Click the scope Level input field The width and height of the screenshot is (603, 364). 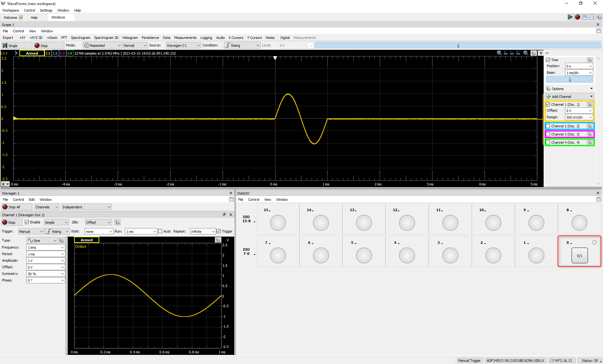tap(296, 45)
